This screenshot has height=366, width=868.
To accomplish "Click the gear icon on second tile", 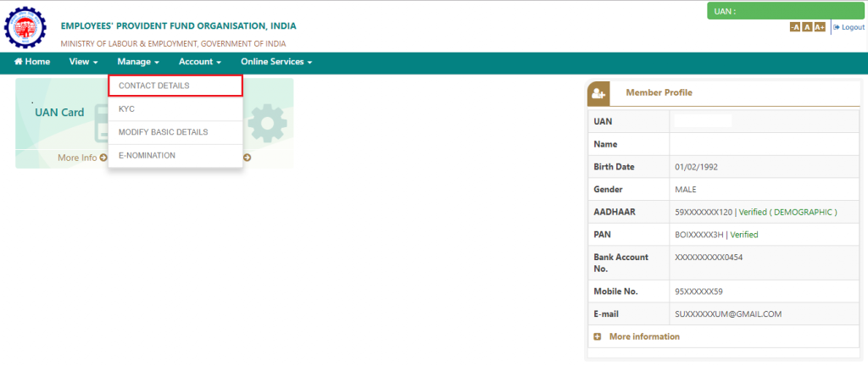I will point(267,123).
